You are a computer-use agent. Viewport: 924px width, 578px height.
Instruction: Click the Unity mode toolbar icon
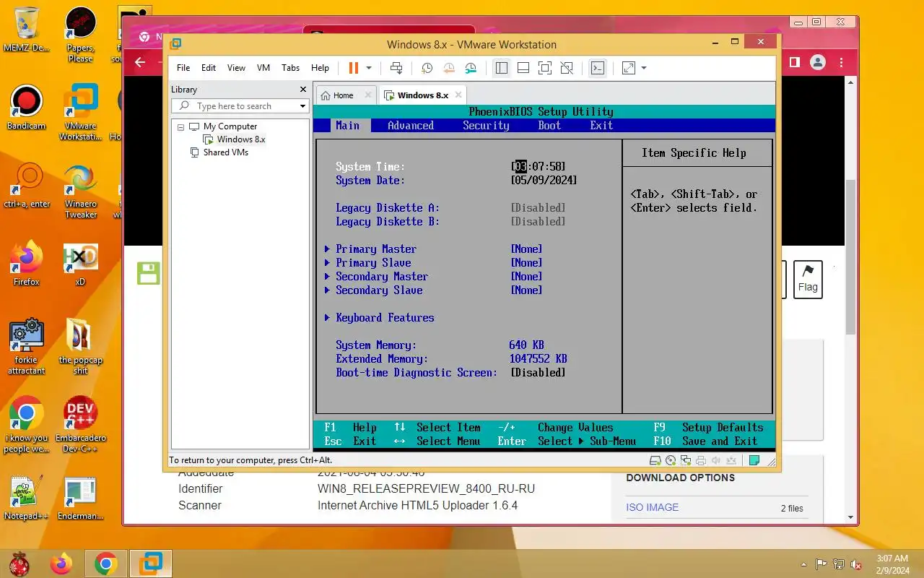[x=567, y=68]
